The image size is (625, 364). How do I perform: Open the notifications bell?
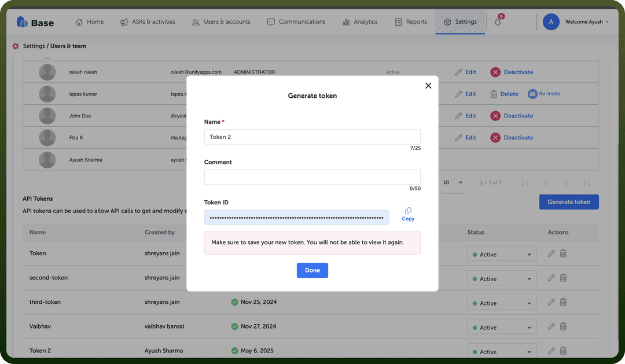[x=498, y=22]
